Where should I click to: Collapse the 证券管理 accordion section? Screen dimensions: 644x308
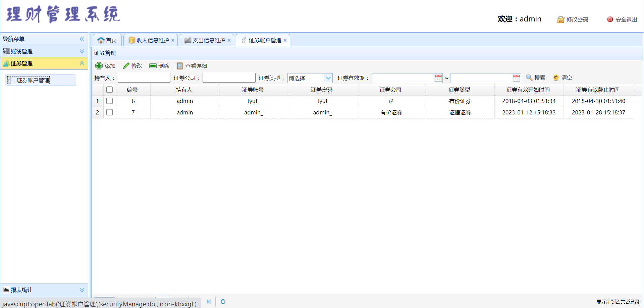pos(82,63)
